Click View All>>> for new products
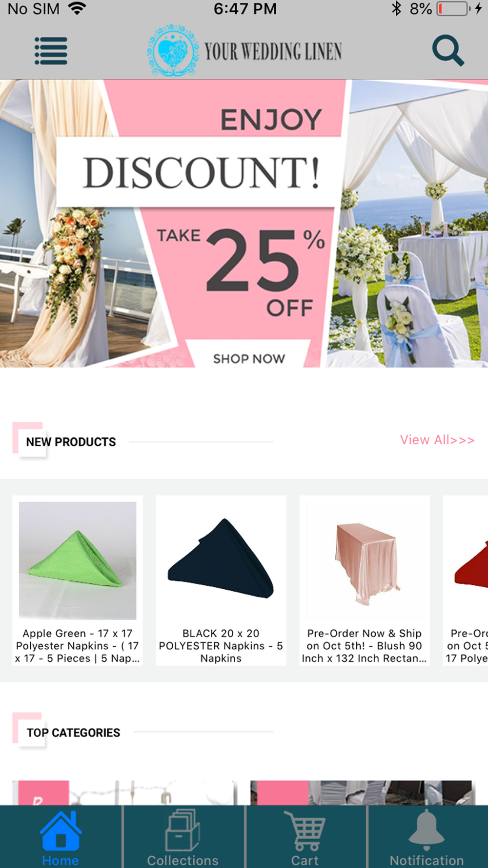The height and width of the screenshot is (868, 488). [437, 440]
